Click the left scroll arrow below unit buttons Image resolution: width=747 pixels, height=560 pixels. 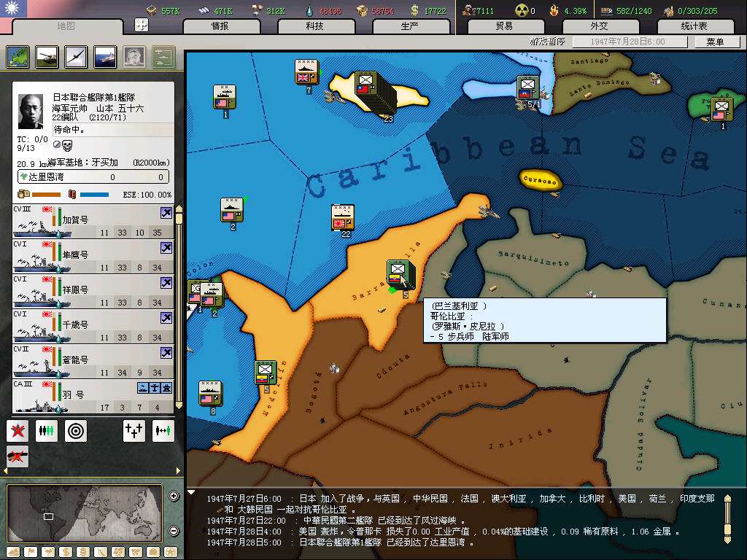tap(6, 471)
